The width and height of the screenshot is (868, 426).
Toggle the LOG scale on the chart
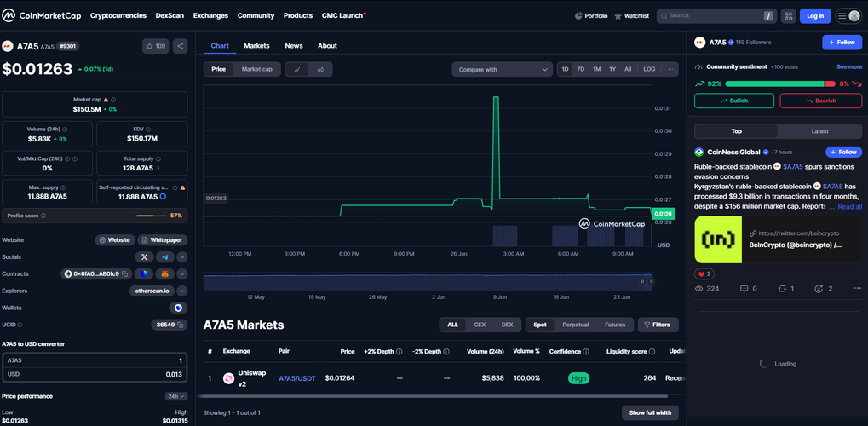pos(649,69)
